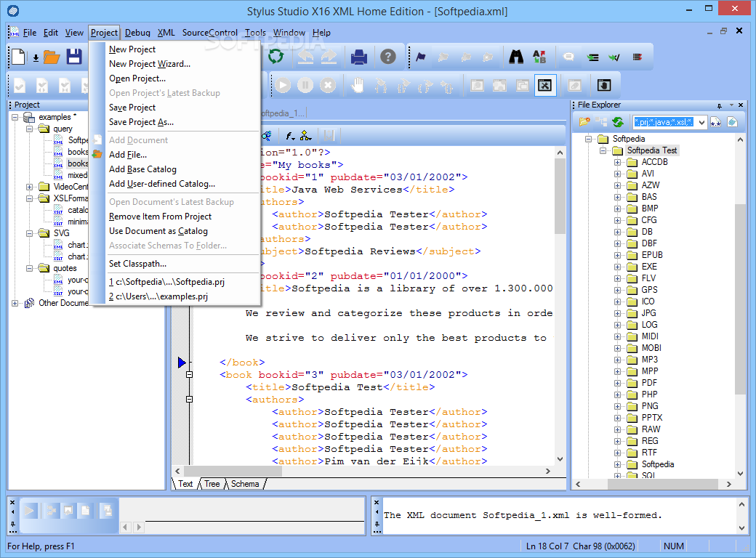
Task: Switch to the Text tab
Action: point(185,485)
